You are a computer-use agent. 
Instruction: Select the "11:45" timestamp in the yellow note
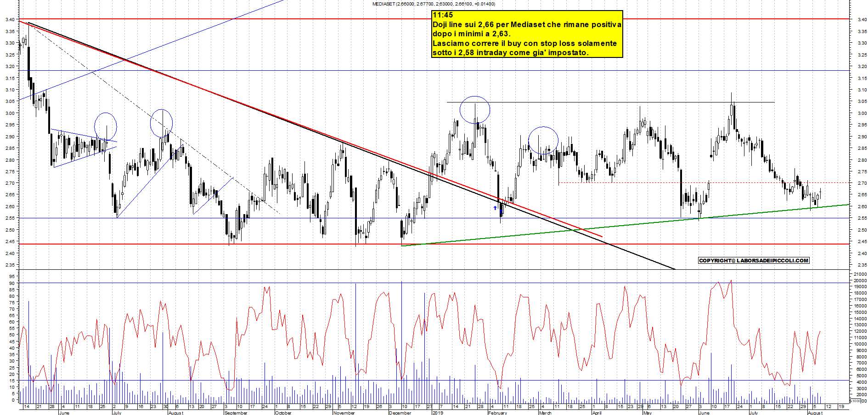(443, 15)
